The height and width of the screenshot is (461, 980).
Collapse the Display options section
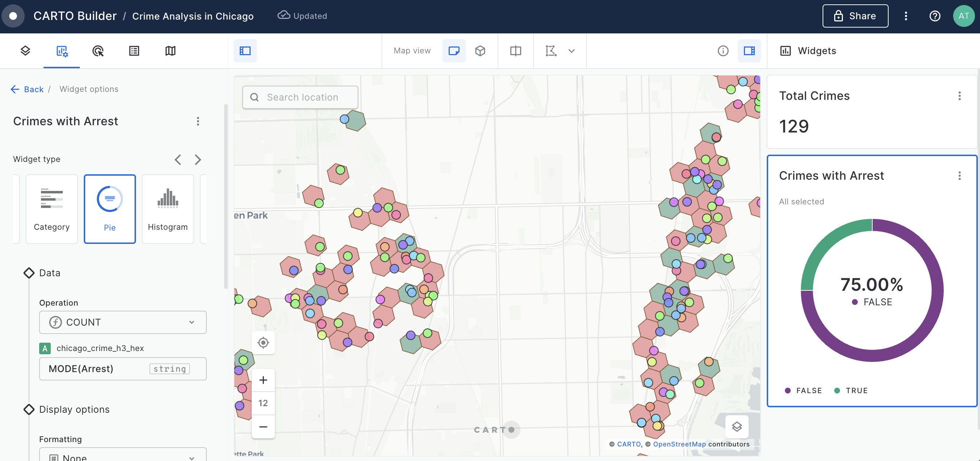click(x=67, y=409)
